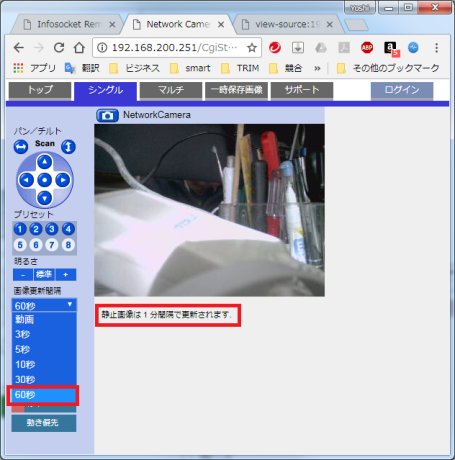This screenshot has height=460, width=455.
Task: Switch to the マルチ tab
Action: coord(171,90)
